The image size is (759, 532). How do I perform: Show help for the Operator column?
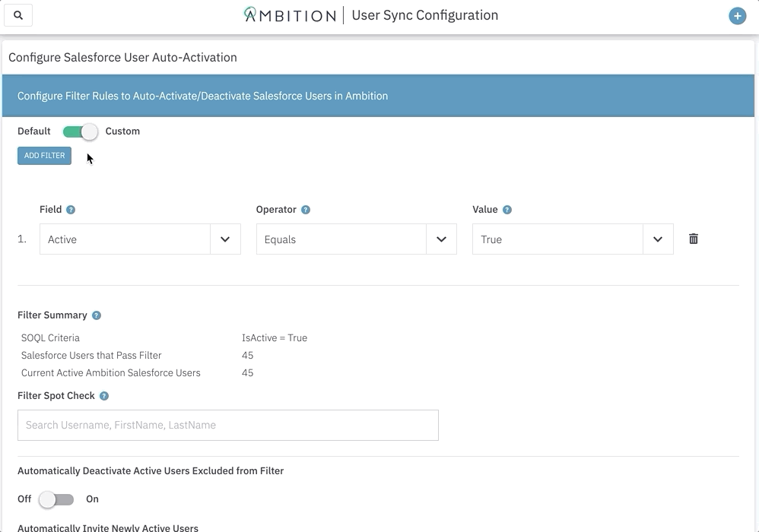tap(306, 210)
